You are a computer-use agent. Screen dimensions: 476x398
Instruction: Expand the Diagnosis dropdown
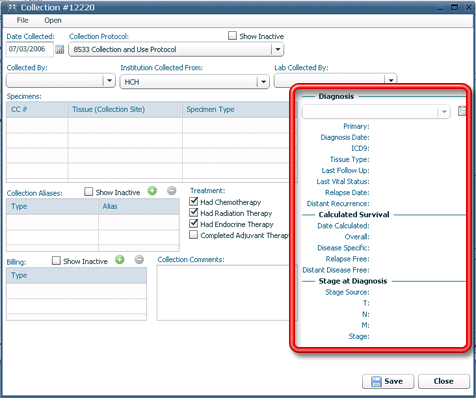[444, 112]
